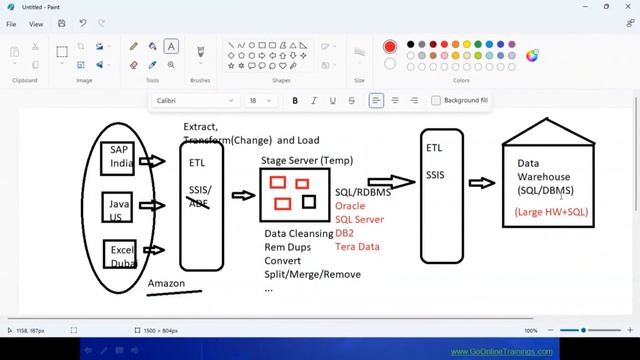Viewport: 640px width, 360px height.
Task: Click the Redo arrow
Action: pos(101,23)
